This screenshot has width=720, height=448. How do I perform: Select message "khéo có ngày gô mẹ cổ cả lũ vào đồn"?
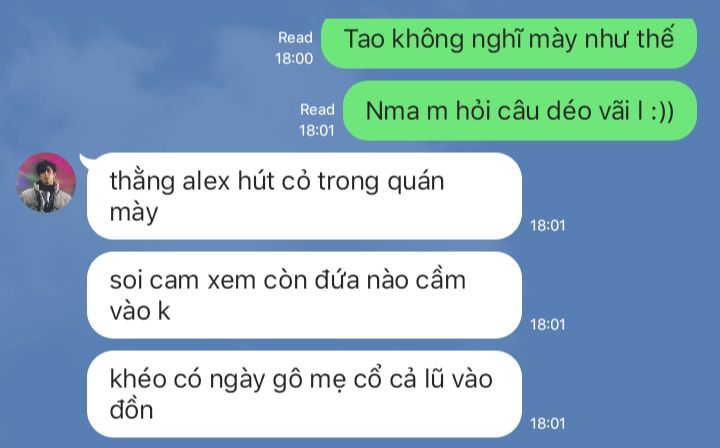[x=304, y=394]
